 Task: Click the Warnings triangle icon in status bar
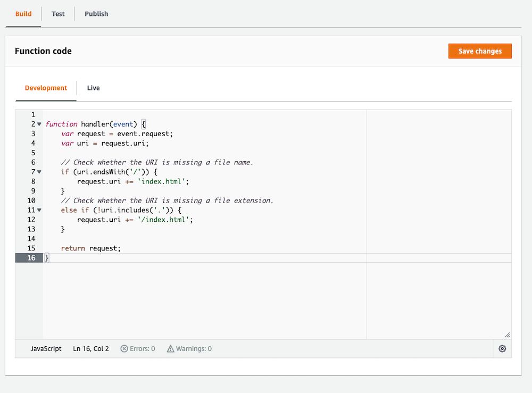[170, 348]
